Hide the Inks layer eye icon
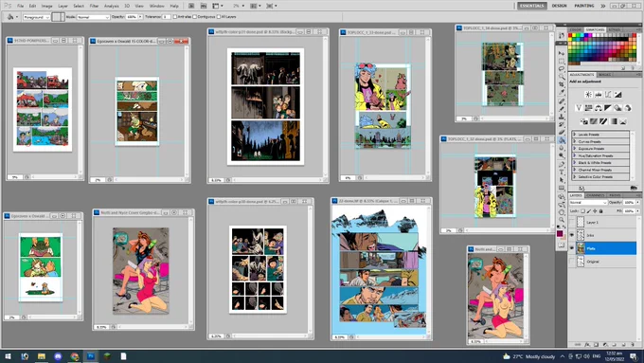The height and width of the screenshot is (363, 644). click(572, 235)
